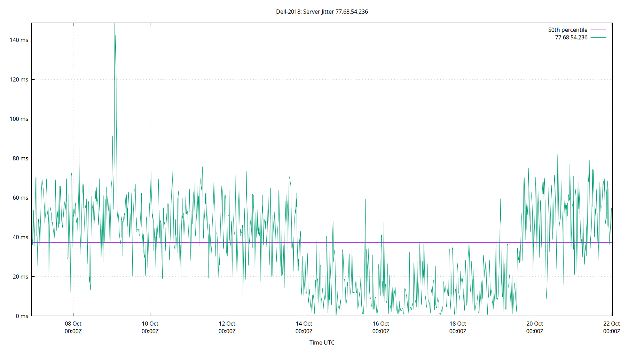The image size is (644, 348).
Task: Click the '16 Oct' x-axis date label
Action: point(381,324)
